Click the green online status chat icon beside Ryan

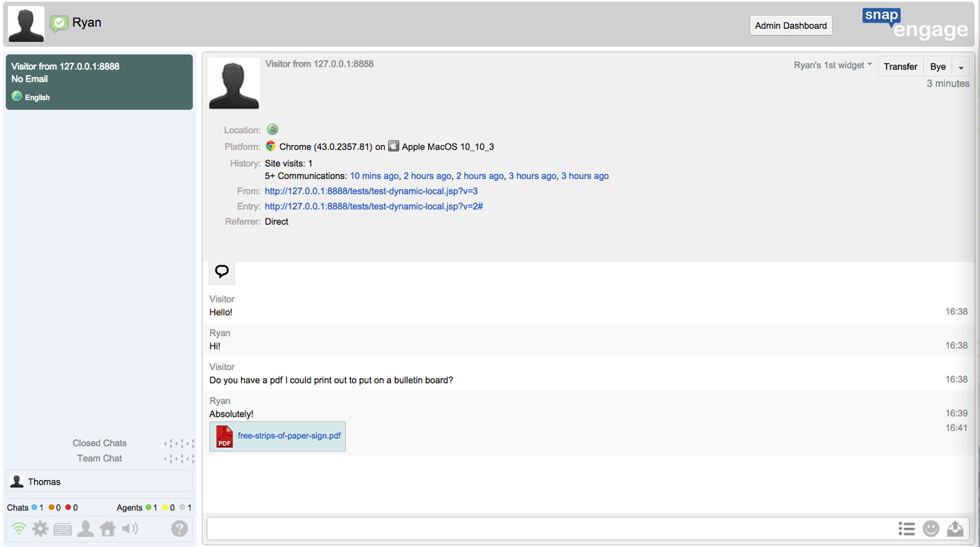pyautogui.click(x=59, y=23)
